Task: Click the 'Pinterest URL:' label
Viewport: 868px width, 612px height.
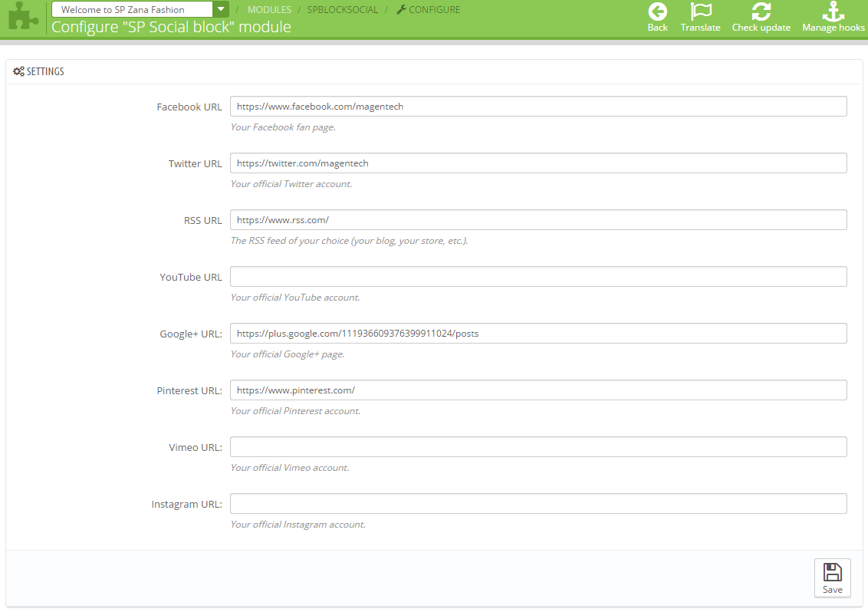Action: pos(189,390)
